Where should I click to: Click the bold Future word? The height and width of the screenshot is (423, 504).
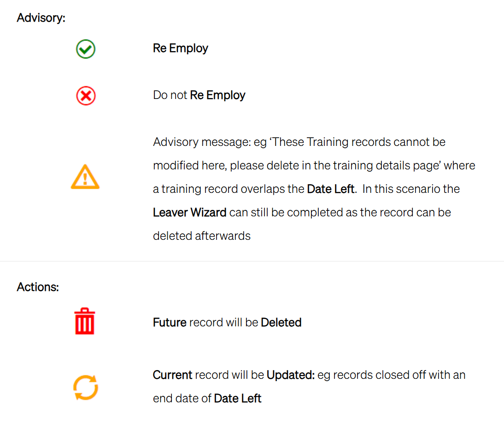pyautogui.click(x=170, y=323)
